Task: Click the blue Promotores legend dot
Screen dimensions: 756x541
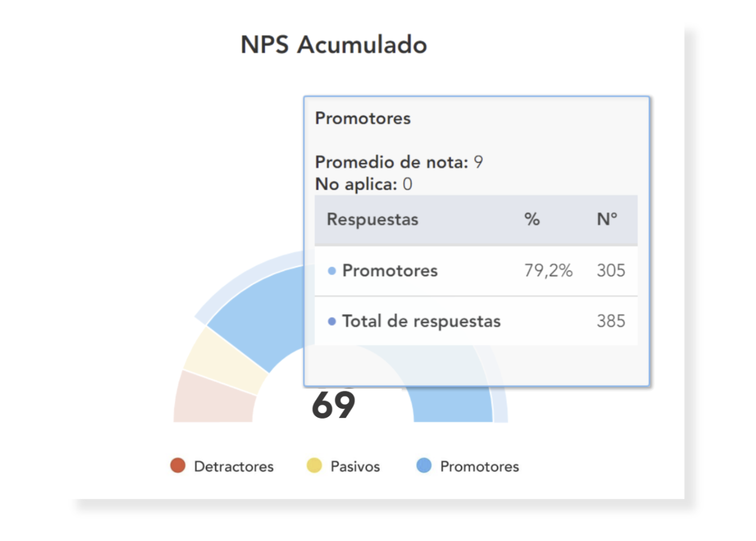Action: click(x=424, y=465)
